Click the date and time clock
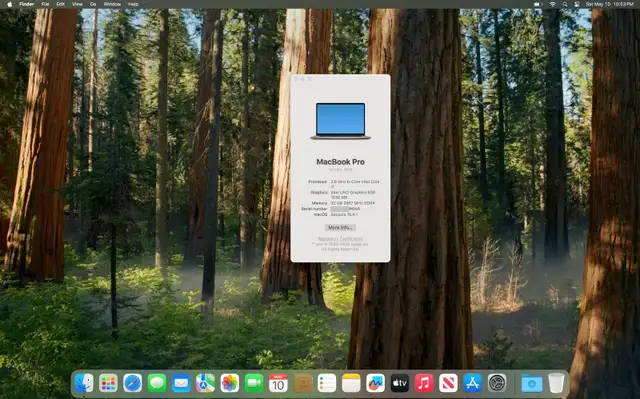The image size is (640, 399). coord(609,4)
